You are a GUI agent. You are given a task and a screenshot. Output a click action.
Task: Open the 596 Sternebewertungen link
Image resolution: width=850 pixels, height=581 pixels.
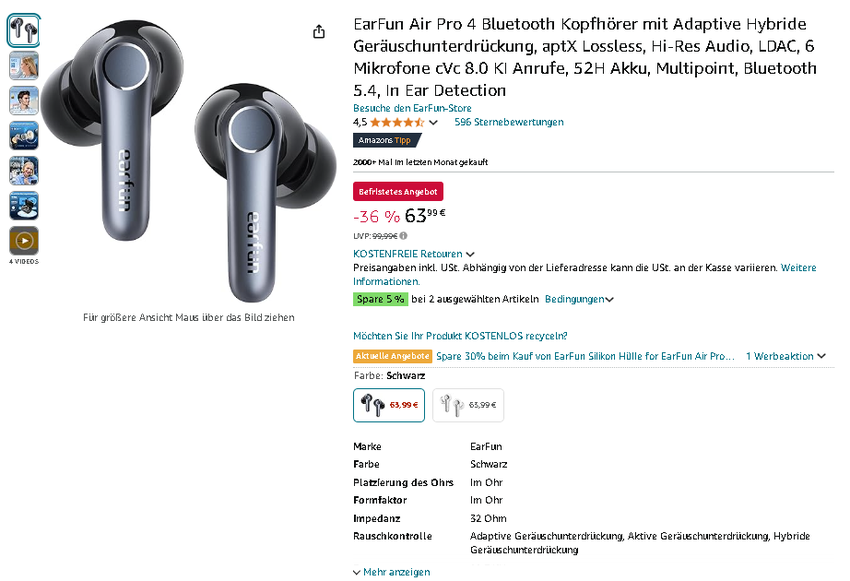[509, 122]
